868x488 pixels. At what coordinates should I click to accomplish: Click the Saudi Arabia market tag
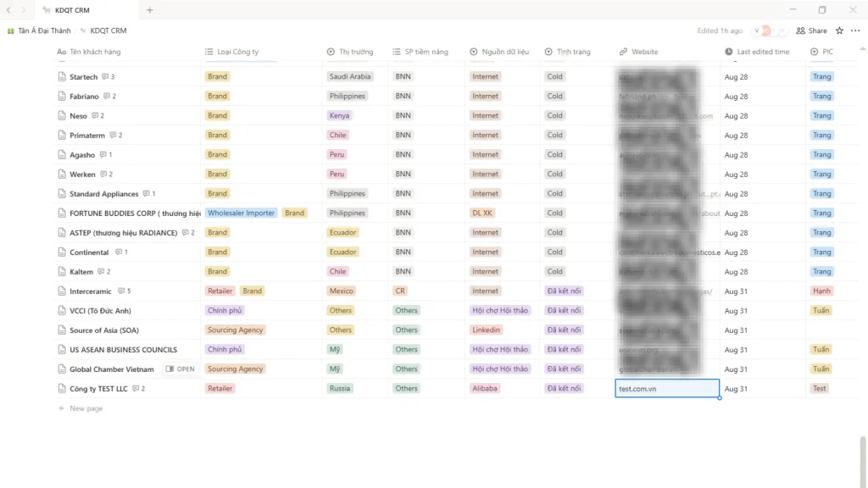[x=349, y=76]
